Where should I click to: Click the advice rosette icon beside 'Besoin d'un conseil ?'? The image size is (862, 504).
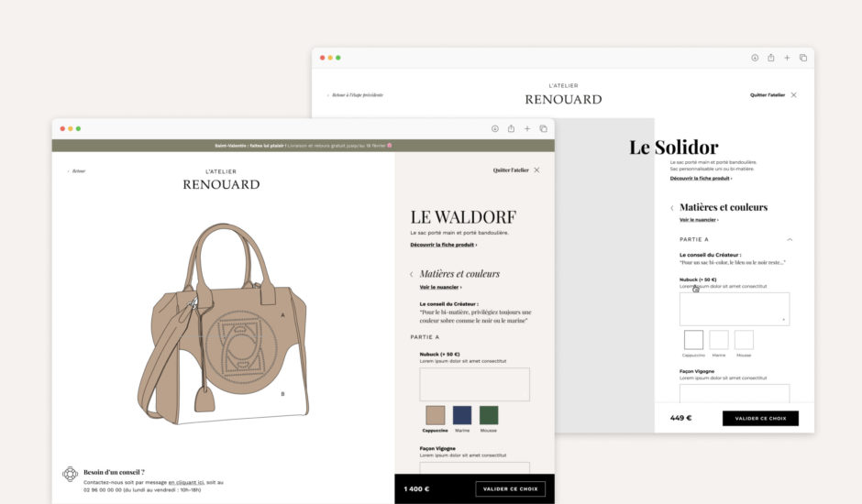(x=70, y=474)
